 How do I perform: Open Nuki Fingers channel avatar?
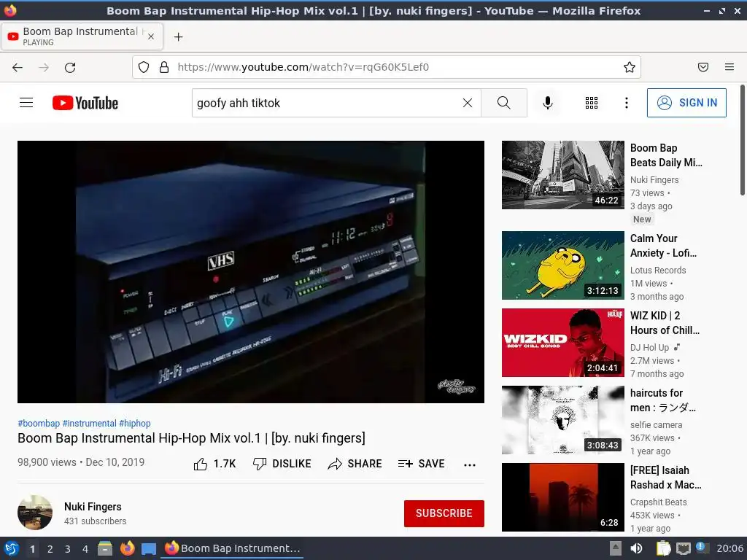(35, 513)
